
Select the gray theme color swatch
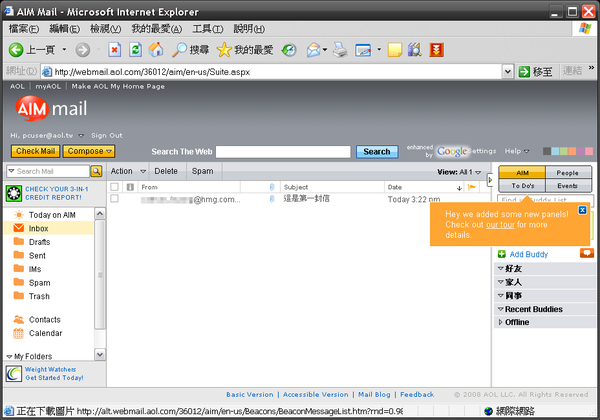click(x=547, y=151)
